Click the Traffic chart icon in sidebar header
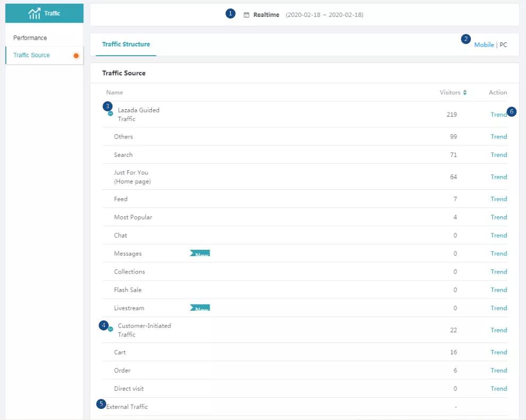 pyautogui.click(x=34, y=14)
